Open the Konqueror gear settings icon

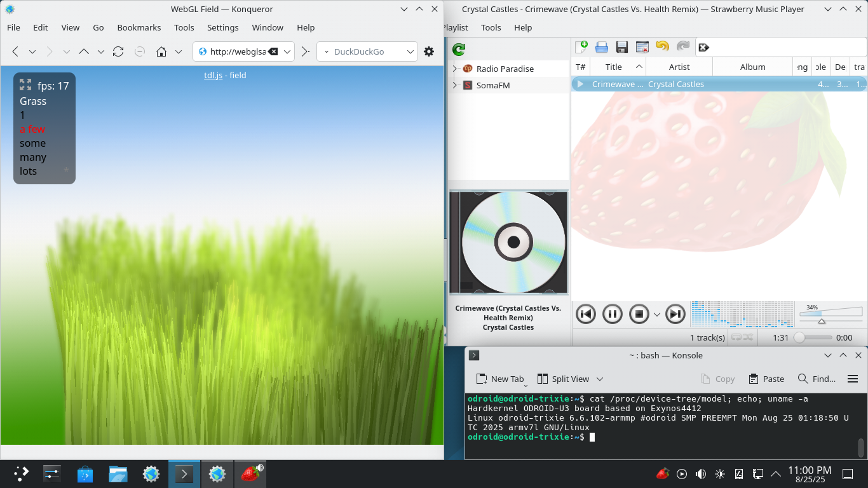coord(429,51)
